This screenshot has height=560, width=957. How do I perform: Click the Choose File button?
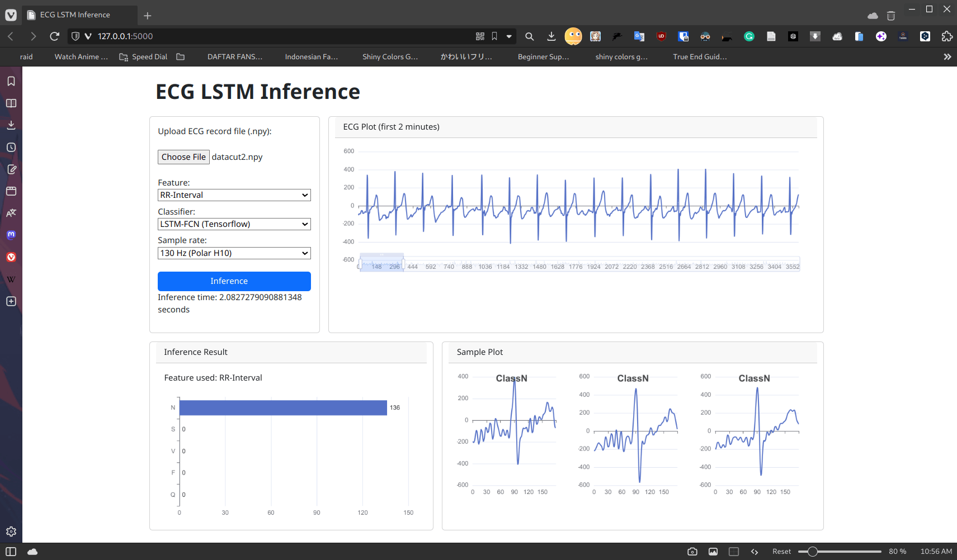pyautogui.click(x=183, y=157)
